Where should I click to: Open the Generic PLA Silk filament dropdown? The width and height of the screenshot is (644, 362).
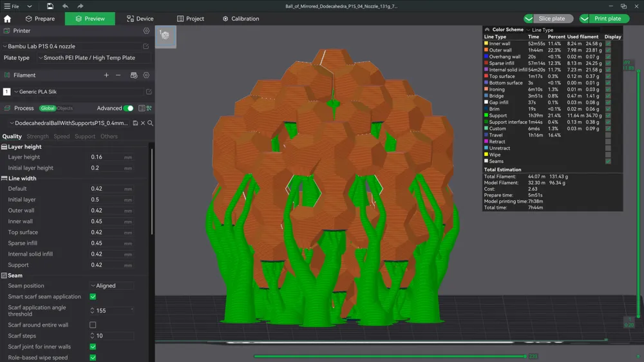(17, 91)
